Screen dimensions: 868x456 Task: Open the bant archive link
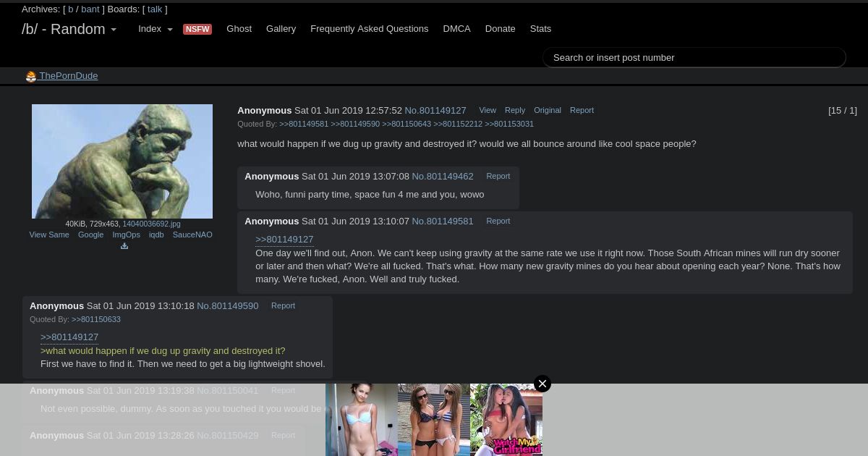(90, 9)
